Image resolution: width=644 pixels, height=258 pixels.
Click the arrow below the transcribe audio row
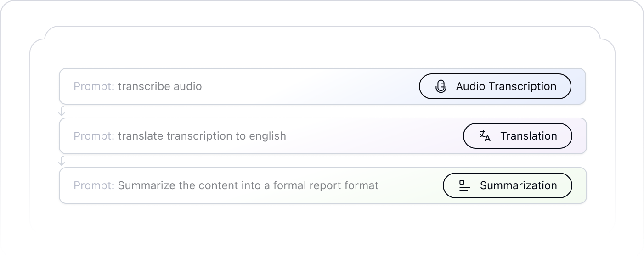pyautogui.click(x=62, y=111)
